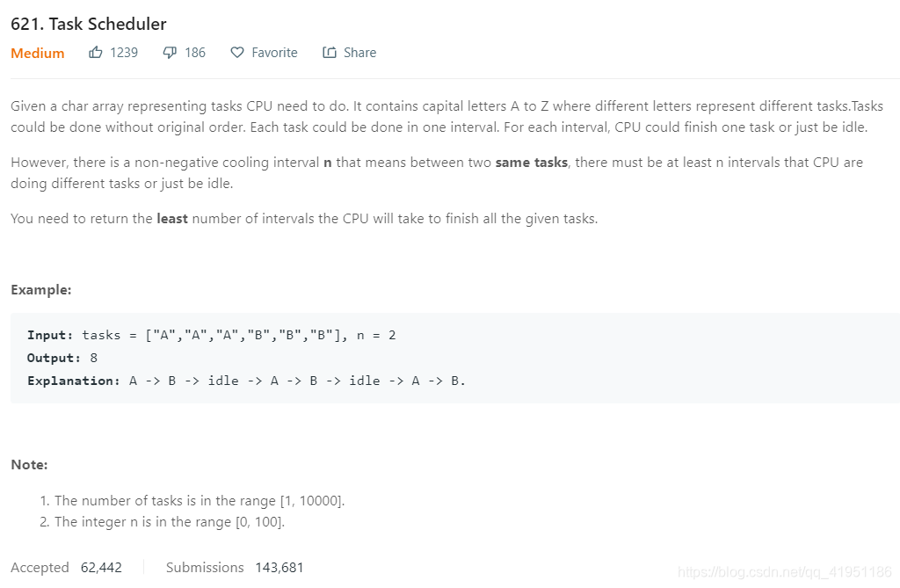Click the heart Favorite icon
This screenshot has width=900, height=588.
[x=237, y=53]
